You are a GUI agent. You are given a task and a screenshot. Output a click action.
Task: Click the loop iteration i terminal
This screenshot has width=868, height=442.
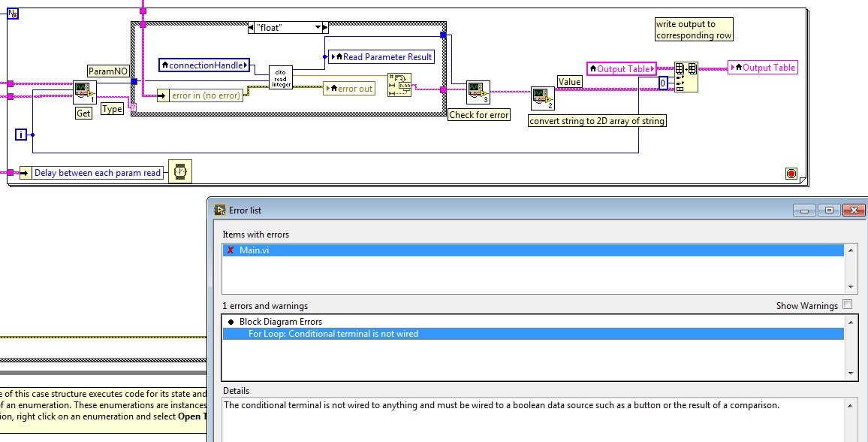20,135
